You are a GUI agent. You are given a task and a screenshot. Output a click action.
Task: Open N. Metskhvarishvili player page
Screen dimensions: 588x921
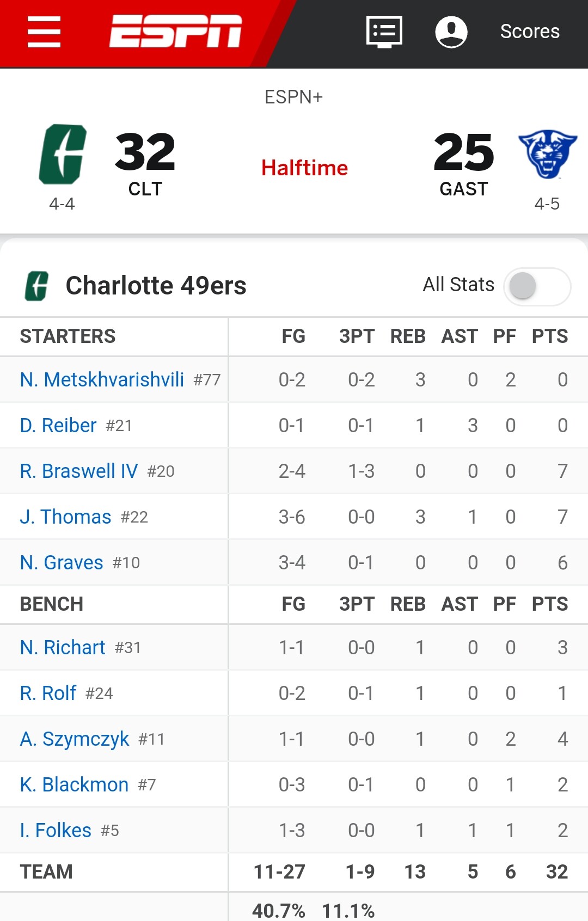[x=102, y=380]
